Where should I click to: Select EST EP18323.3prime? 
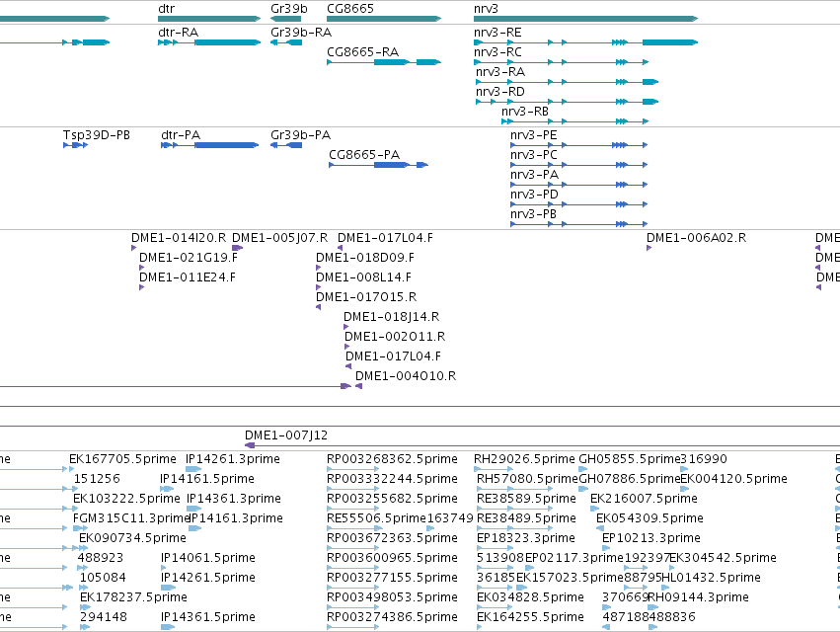click(525, 538)
